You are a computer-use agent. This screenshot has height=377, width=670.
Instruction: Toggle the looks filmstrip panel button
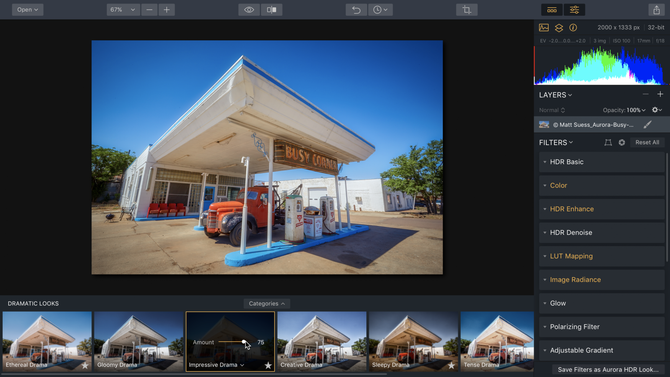coord(552,10)
